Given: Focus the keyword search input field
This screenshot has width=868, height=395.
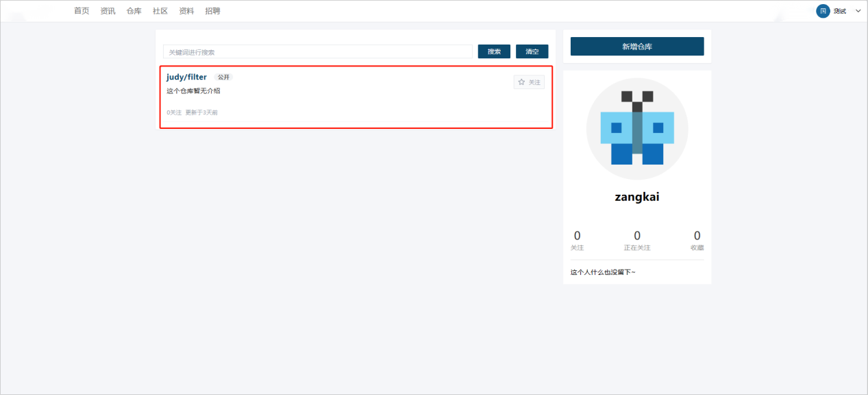Looking at the screenshot, I should click(x=317, y=52).
